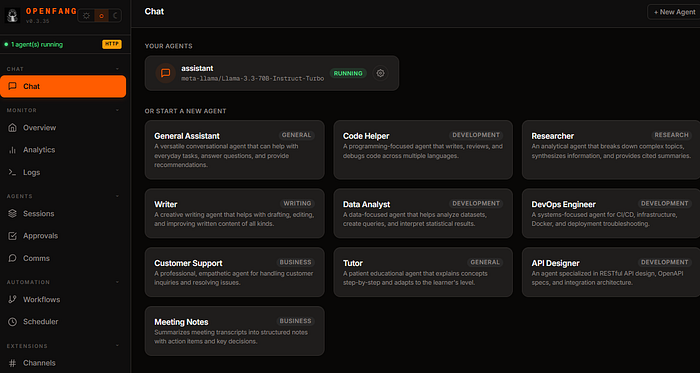This screenshot has height=373, width=700.
Task: Go to Analytics in sidebar
Action: click(x=63, y=150)
